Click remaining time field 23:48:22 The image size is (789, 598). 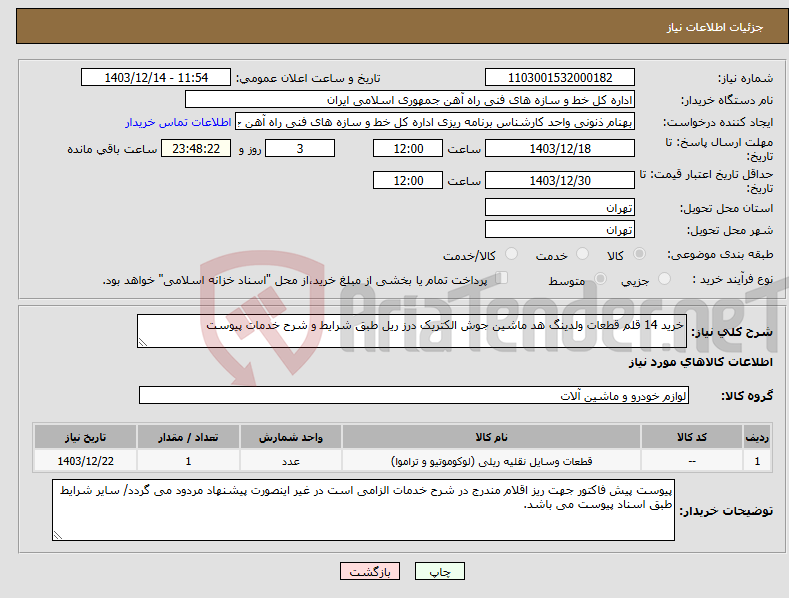pyautogui.click(x=196, y=148)
